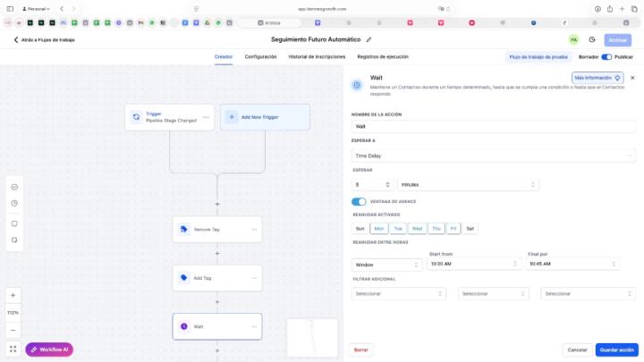Open the minutes unit dropdown

coord(468,184)
